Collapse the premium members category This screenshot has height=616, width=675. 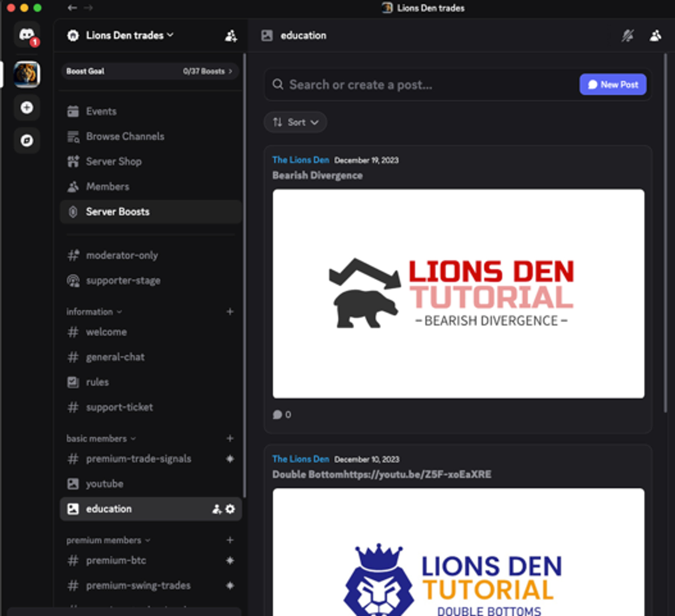(x=108, y=540)
